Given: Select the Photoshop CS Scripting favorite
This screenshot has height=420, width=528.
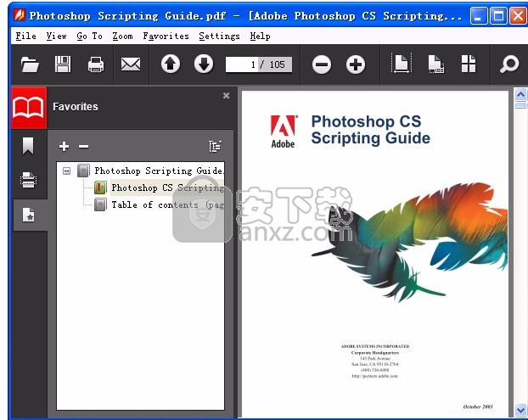Looking at the screenshot, I should [168, 188].
